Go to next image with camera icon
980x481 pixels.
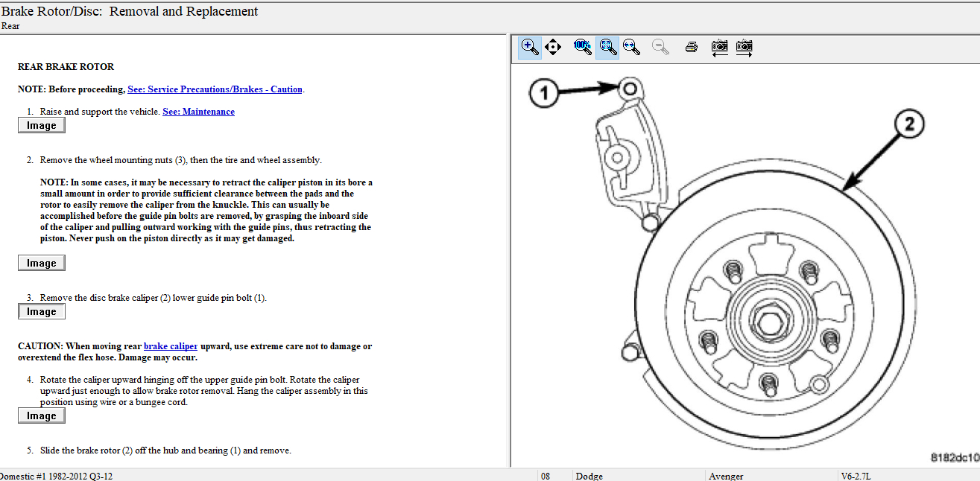(744, 48)
